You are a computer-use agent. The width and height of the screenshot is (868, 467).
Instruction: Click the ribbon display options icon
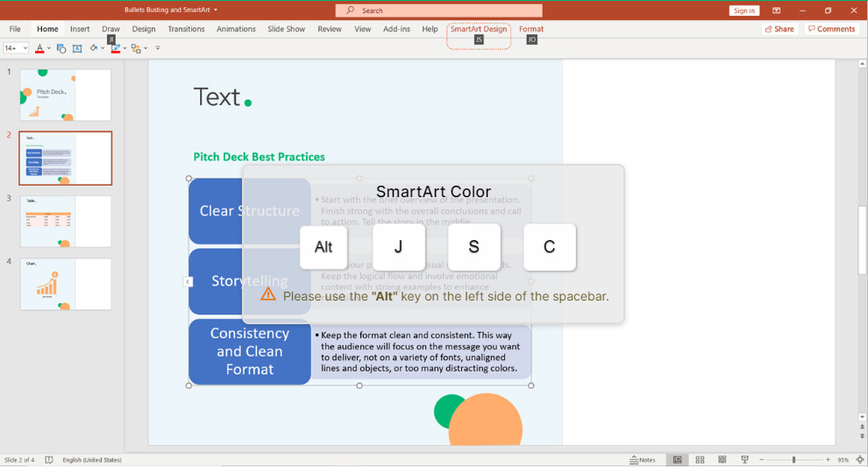777,11
